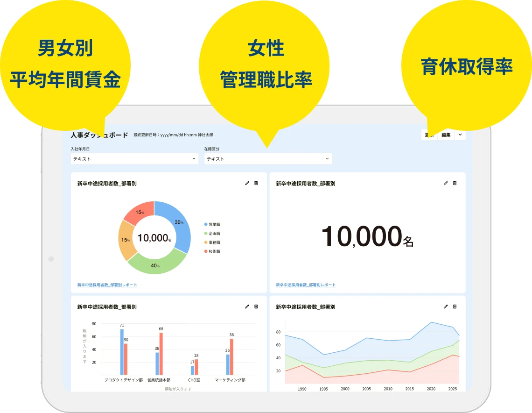Delete the donut chart card using trash icon
The width and height of the screenshot is (532, 413).
[x=256, y=184]
